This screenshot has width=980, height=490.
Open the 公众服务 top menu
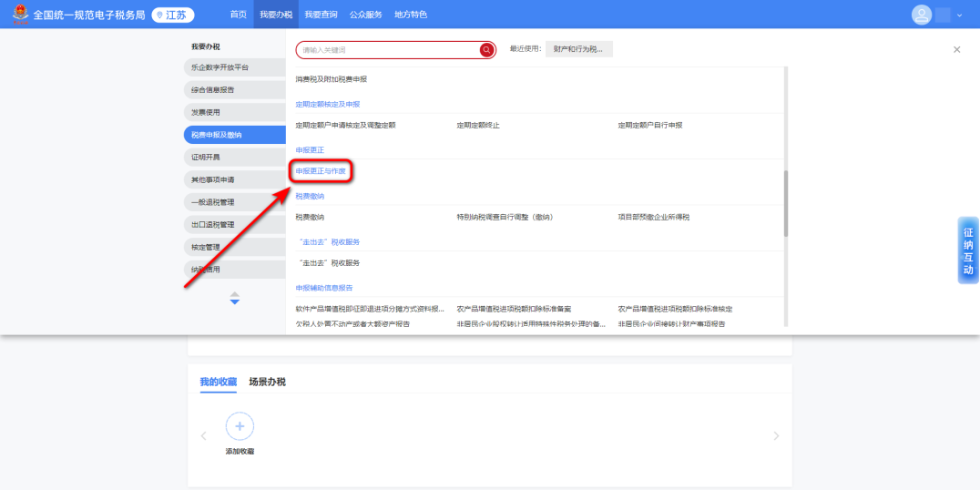365,15
